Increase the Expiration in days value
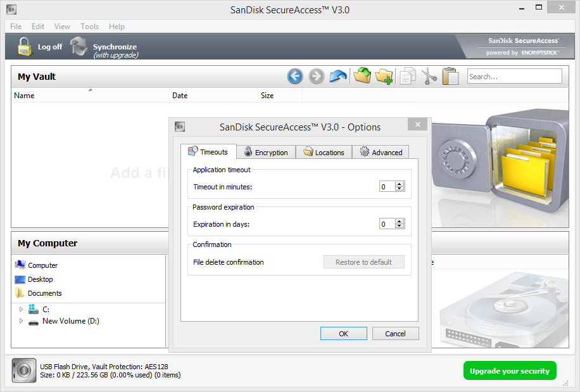 pyautogui.click(x=399, y=222)
